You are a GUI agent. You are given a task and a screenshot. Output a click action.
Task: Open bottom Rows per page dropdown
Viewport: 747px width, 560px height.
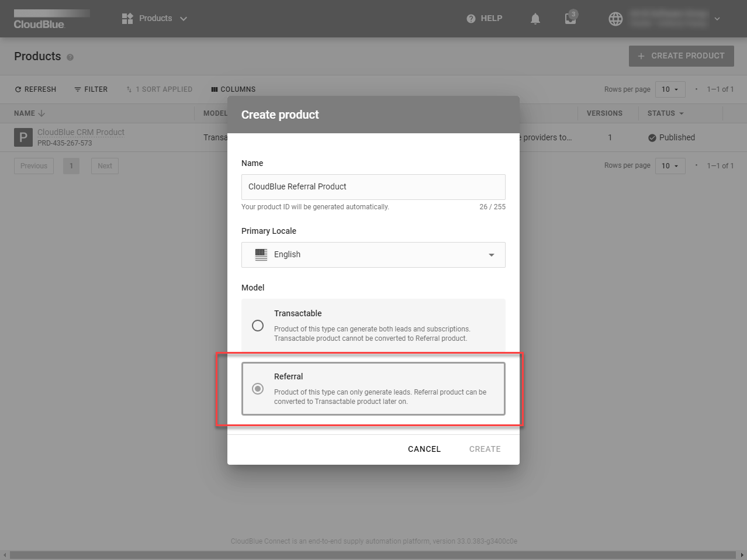[670, 166]
